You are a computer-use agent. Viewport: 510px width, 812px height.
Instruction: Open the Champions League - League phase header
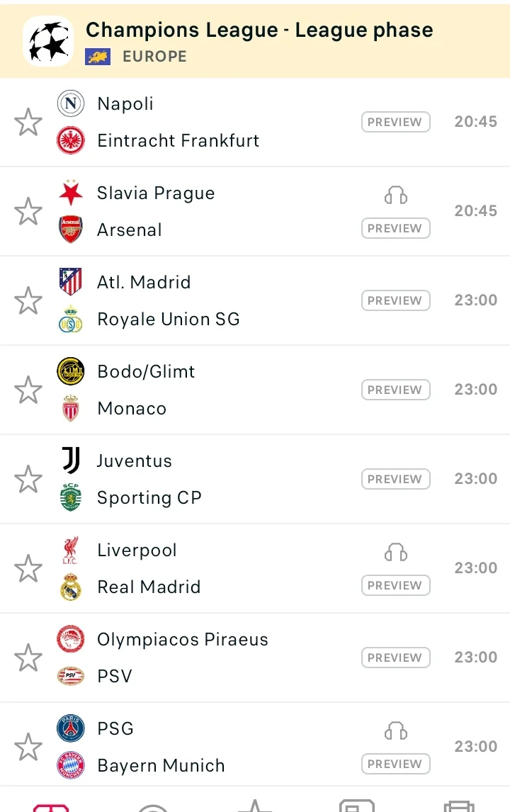259,30
